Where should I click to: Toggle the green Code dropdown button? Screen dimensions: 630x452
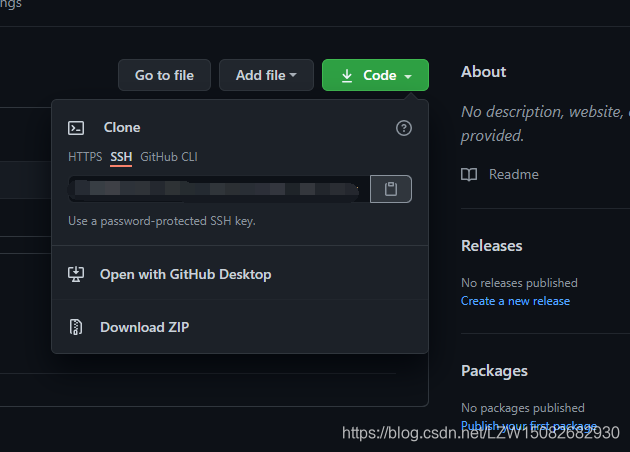(x=375, y=75)
